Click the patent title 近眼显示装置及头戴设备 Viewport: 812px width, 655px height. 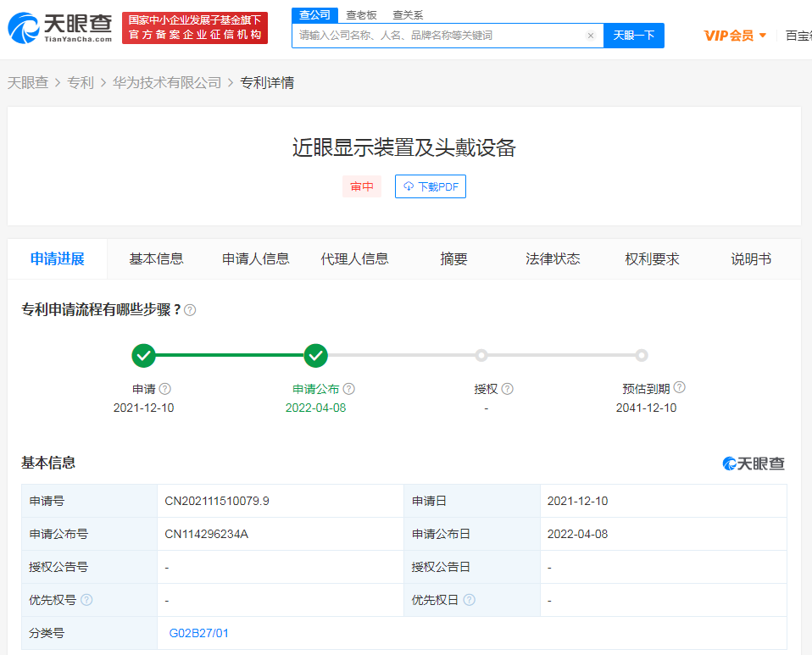pyautogui.click(x=404, y=148)
